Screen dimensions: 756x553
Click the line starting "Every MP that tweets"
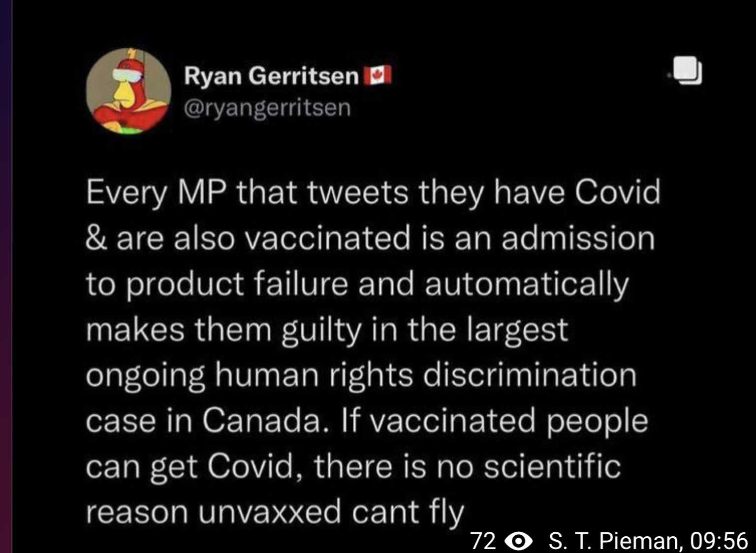click(373, 192)
